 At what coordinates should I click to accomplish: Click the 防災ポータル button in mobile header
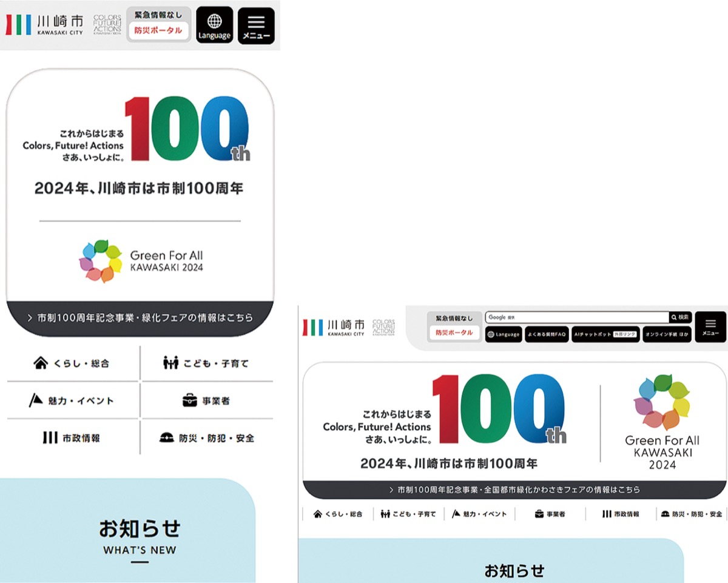158,30
